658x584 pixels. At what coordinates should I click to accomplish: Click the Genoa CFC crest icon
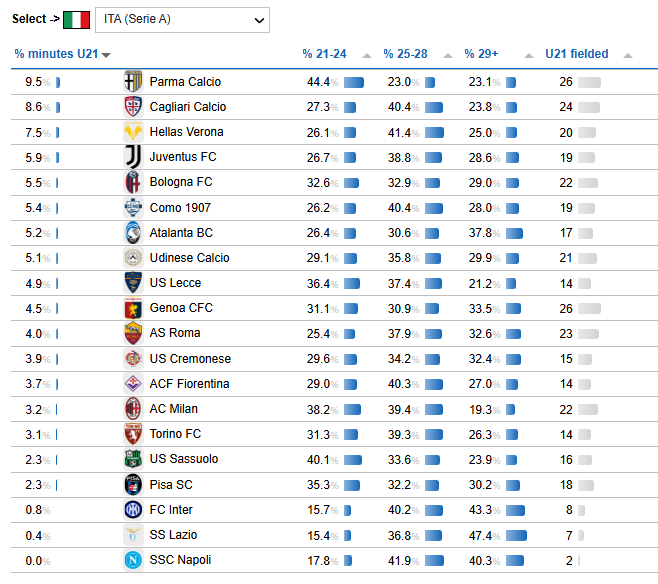tap(133, 308)
